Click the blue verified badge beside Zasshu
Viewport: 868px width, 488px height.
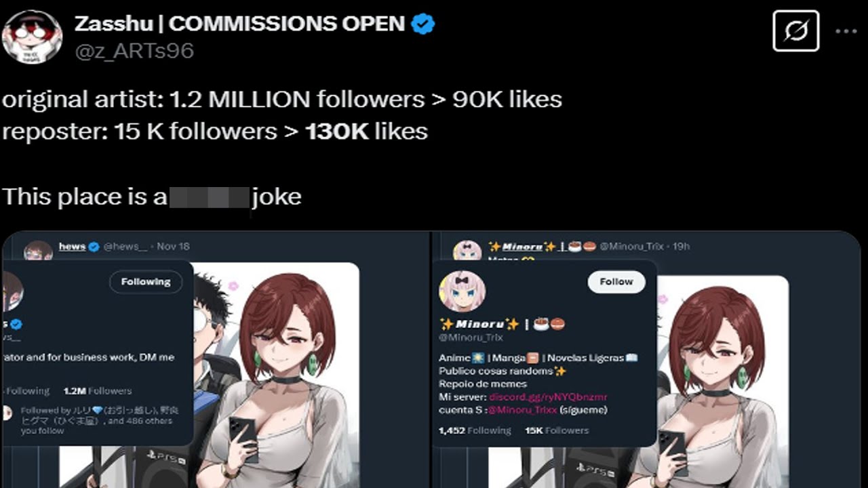point(424,24)
